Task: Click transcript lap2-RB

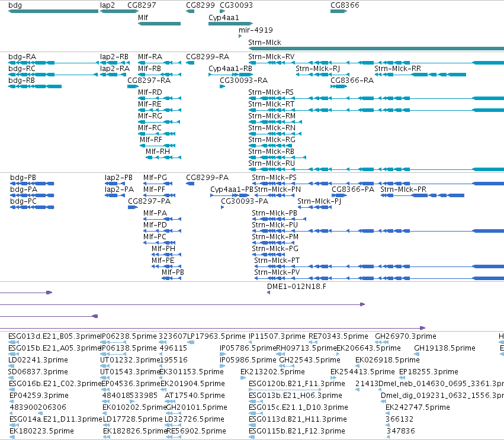Action: click(114, 57)
